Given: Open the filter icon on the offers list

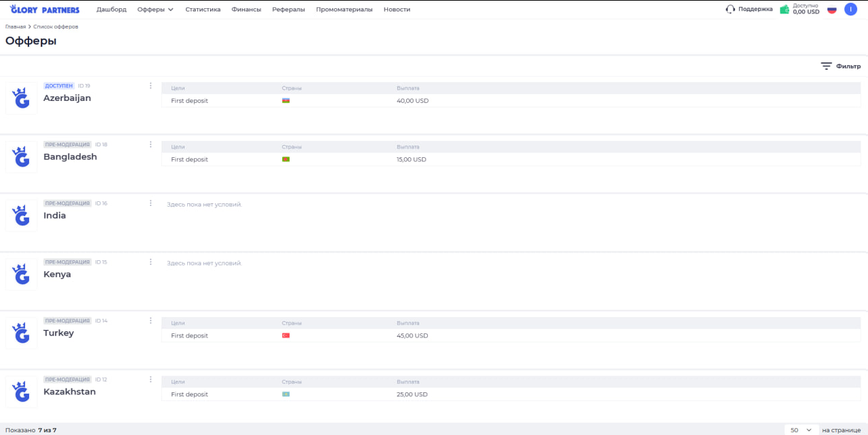Looking at the screenshot, I should tap(826, 66).
